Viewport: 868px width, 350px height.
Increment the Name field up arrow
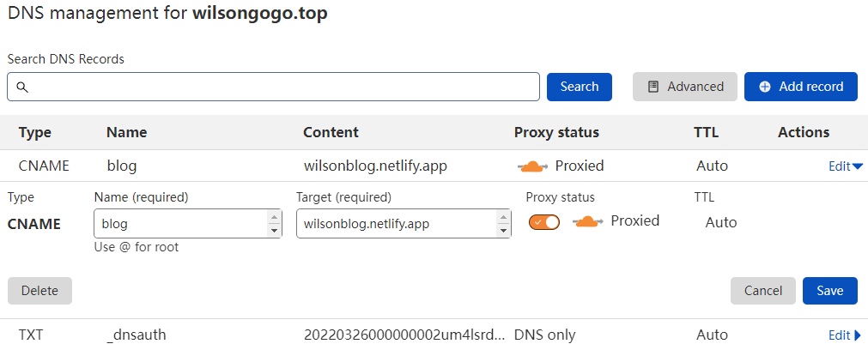click(x=275, y=217)
